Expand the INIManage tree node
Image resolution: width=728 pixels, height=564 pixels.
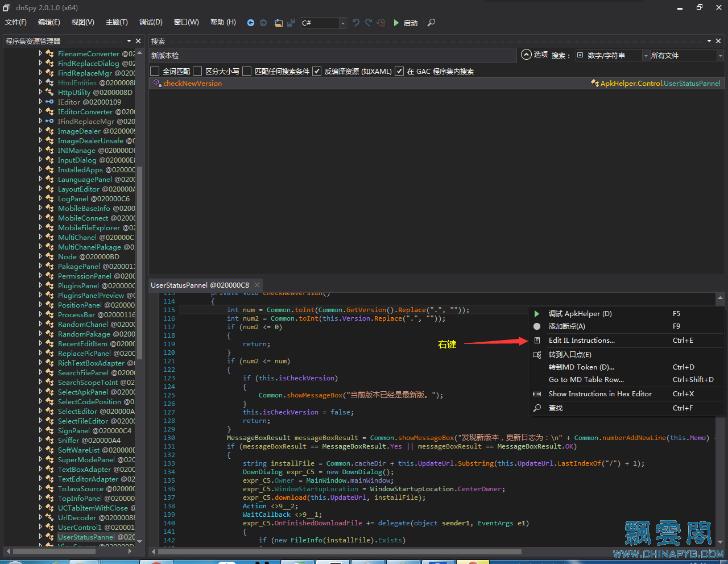point(40,150)
